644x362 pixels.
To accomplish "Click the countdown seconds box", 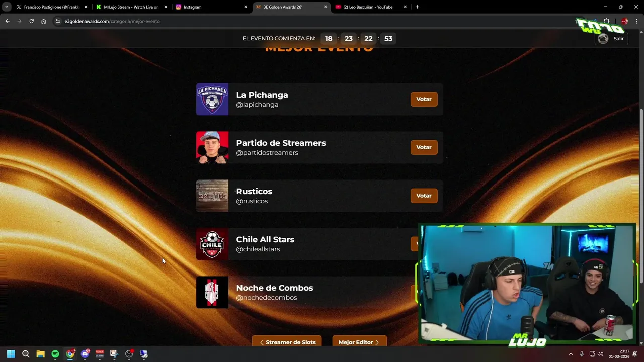I will [x=388, y=39].
